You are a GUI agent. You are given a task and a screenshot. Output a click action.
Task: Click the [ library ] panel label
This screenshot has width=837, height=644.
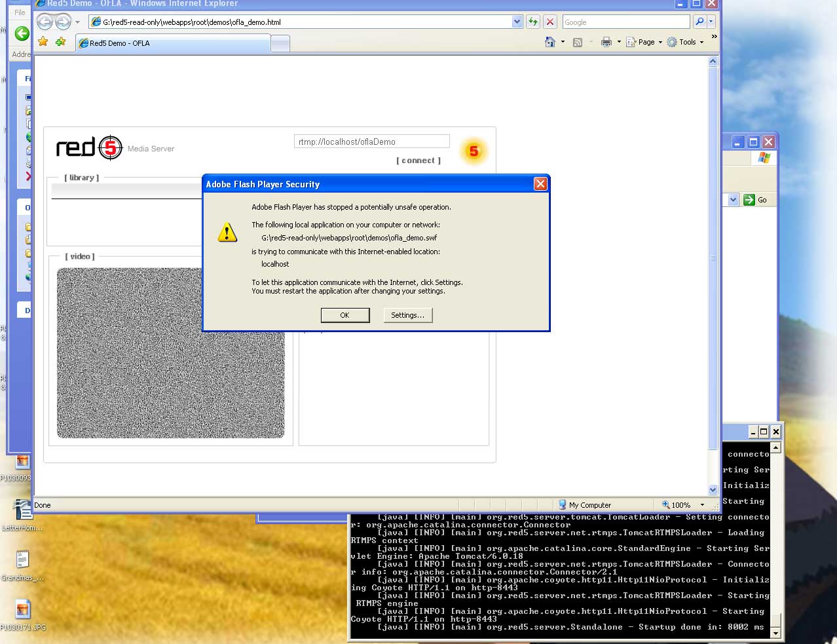click(82, 178)
